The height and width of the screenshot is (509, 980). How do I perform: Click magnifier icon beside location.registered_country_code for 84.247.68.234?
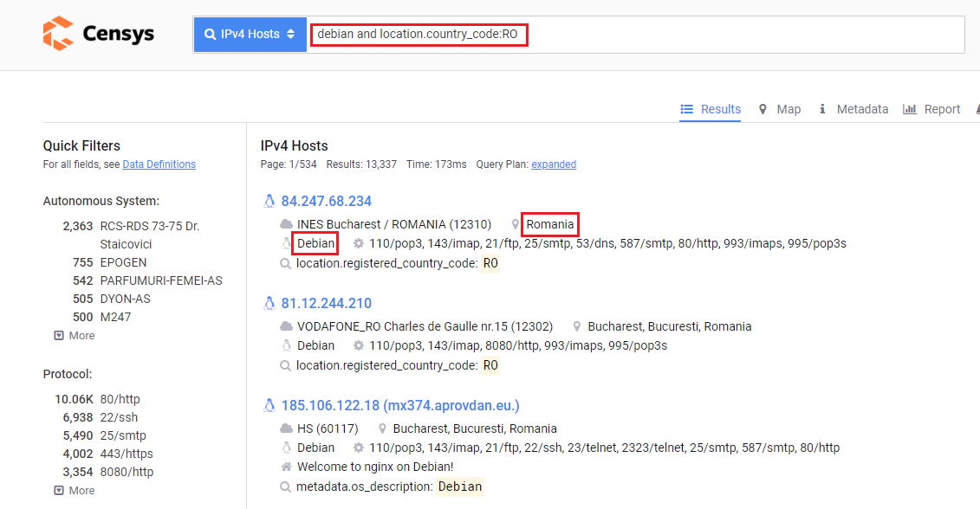pyautogui.click(x=286, y=263)
